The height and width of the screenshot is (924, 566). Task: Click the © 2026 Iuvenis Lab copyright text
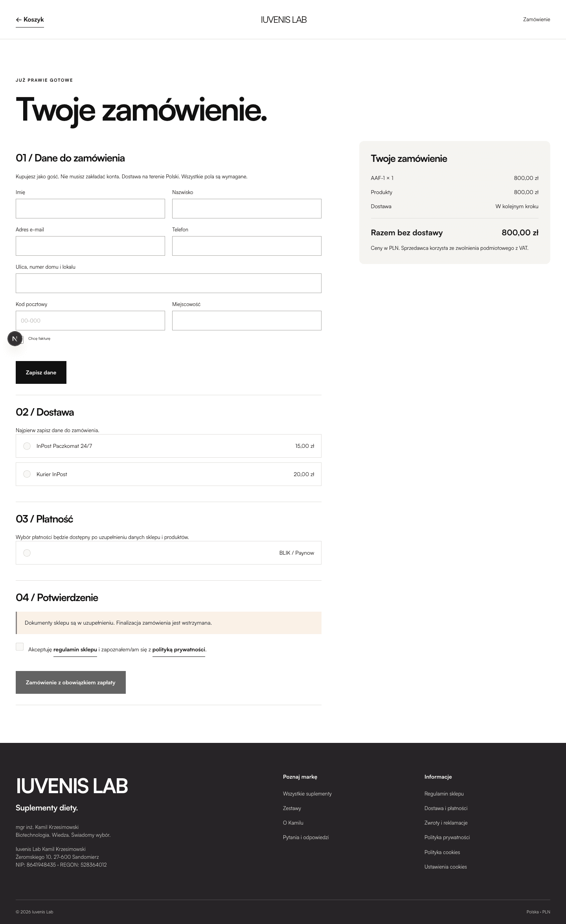[35, 912]
